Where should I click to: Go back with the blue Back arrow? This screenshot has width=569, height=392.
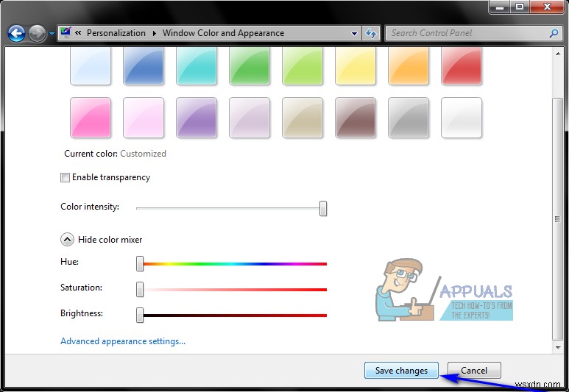point(16,34)
